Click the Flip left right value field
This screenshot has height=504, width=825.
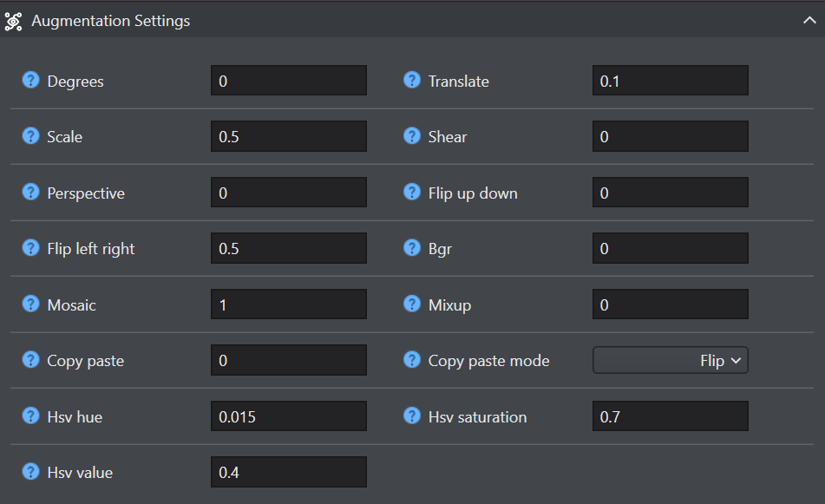tap(289, 248)
